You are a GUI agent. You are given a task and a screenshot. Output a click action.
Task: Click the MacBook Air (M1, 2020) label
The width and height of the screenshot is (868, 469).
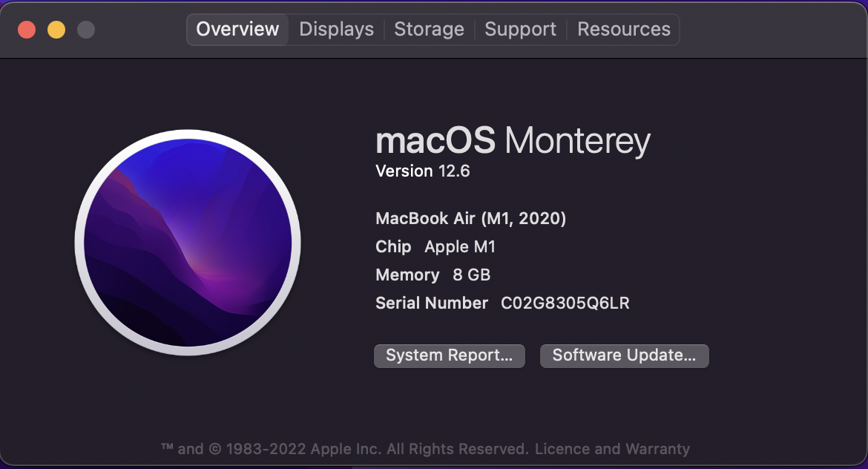(470, 218)
